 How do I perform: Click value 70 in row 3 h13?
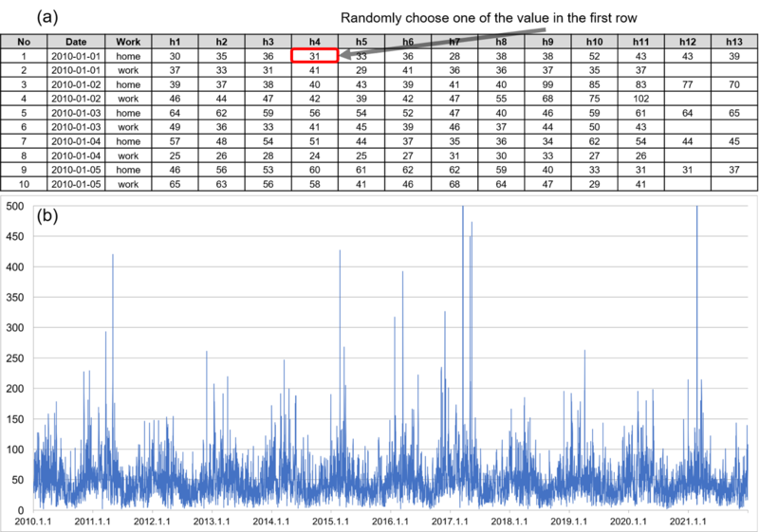pos(733,84)
